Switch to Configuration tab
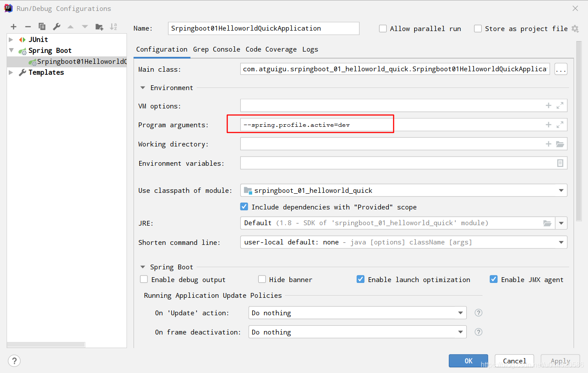The width and height of the screenshot is (588, 373). [162, 49]
